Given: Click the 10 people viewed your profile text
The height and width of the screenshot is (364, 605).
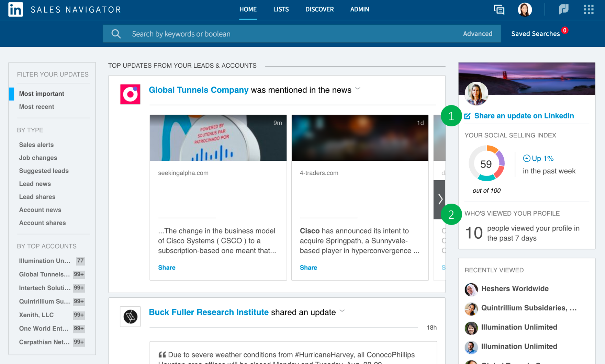Looking at the screenshot, I should (x=522, y=233).
